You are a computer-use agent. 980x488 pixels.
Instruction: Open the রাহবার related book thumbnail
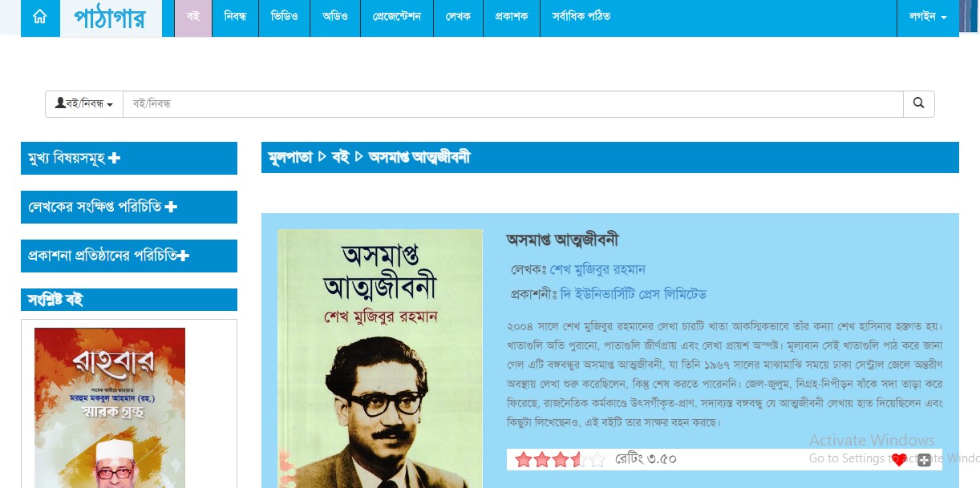(110, 408)
